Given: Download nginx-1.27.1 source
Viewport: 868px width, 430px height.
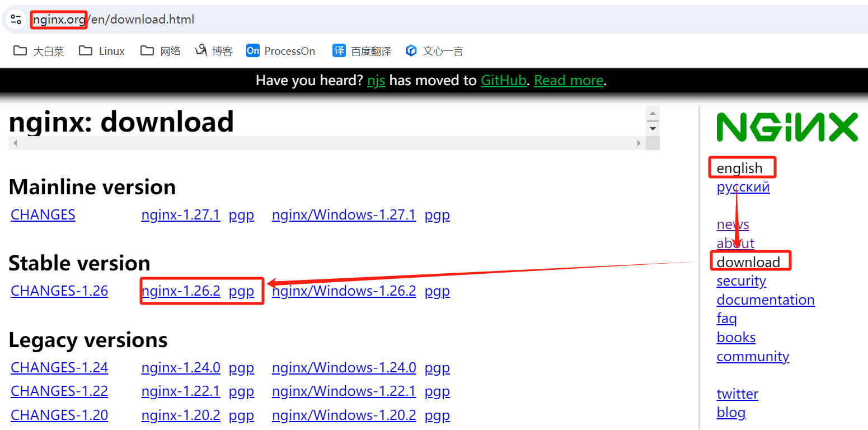Looking at the screenshot, I should [x=181, y=215].
